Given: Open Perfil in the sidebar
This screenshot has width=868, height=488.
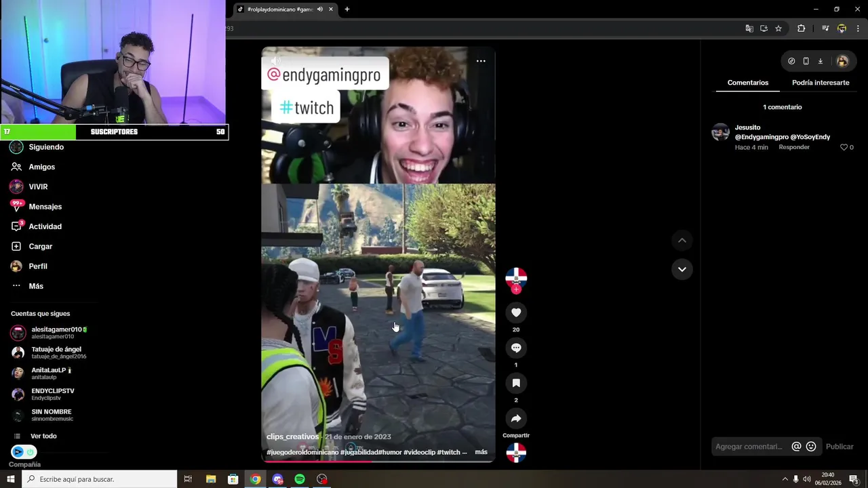Looking at the screenshot, I should (x=30, y=266).
